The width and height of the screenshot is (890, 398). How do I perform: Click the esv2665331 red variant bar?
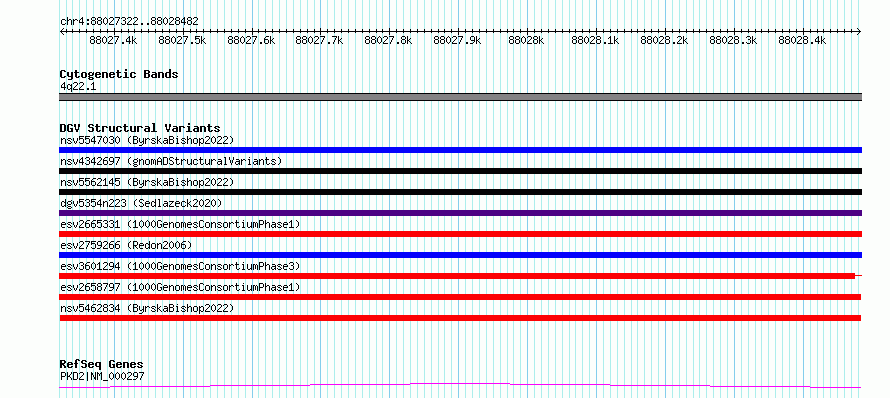pyautogui.click(x=460, y=234)
